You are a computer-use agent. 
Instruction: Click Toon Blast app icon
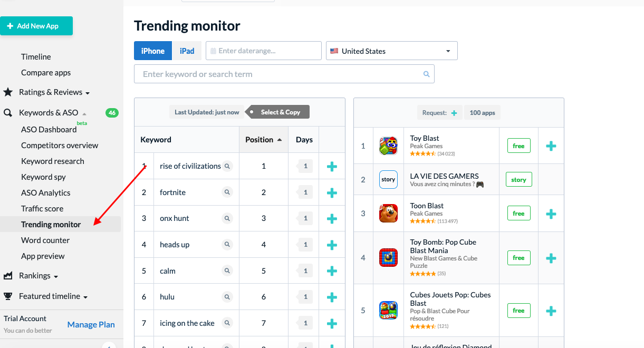click(x=388, y=213)
